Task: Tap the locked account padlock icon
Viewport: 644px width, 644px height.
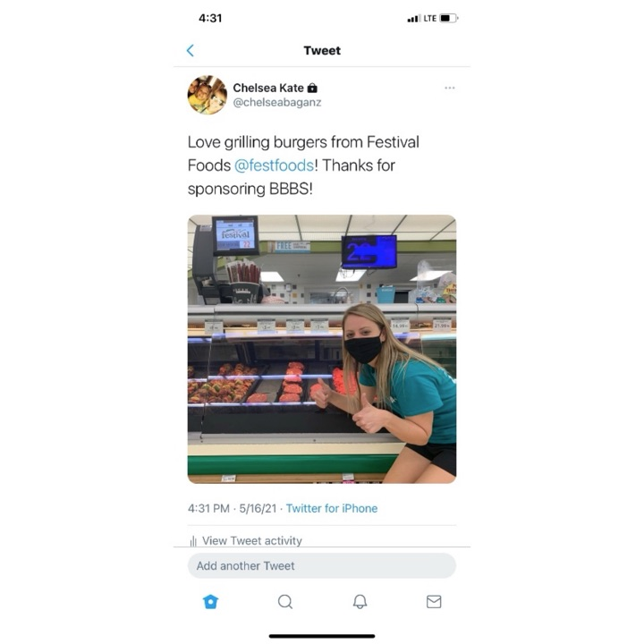Action: (x=312, y=88)
